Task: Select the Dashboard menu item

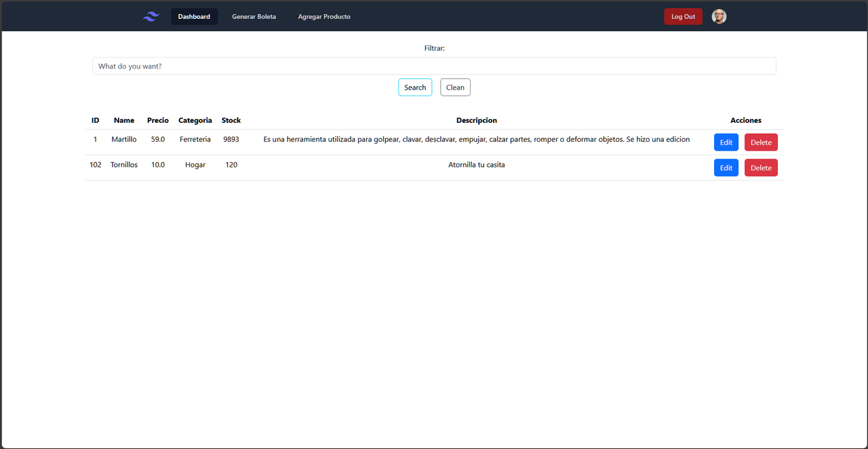Action: 194,16
